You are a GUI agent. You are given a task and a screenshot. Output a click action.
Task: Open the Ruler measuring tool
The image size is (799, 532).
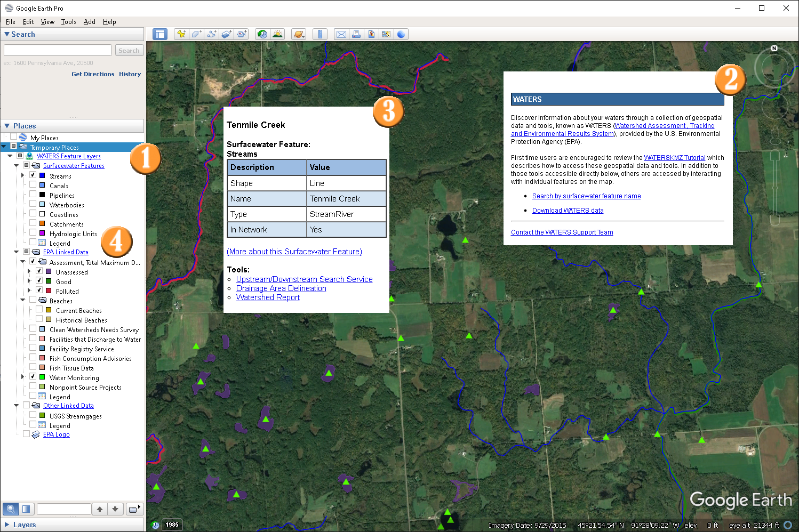point(320,34)
